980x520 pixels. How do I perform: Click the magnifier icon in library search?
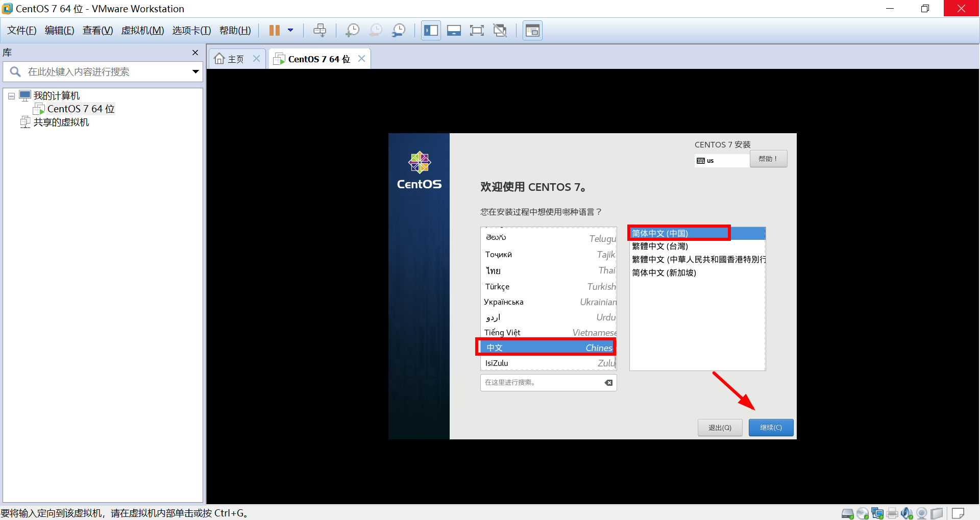[x=15, y=72]
